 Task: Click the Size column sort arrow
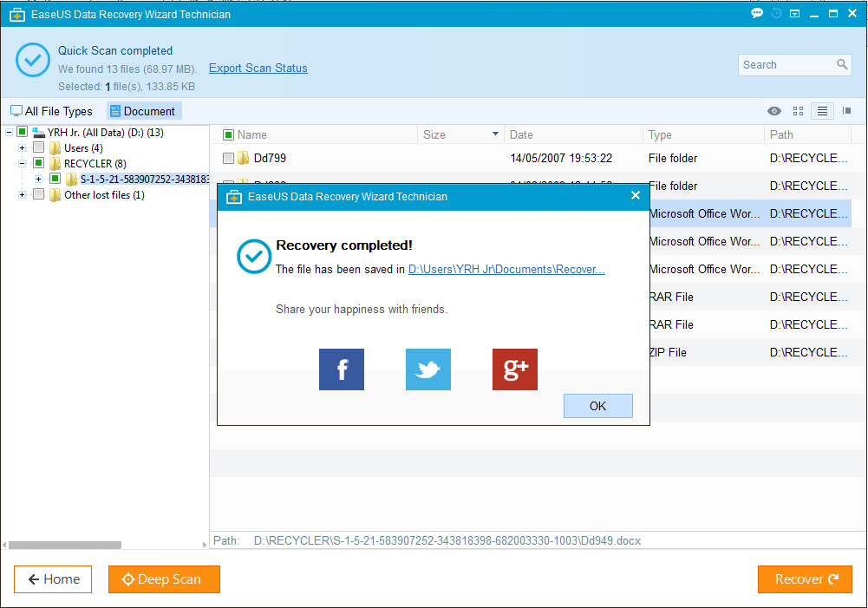(x=495, y=134)
